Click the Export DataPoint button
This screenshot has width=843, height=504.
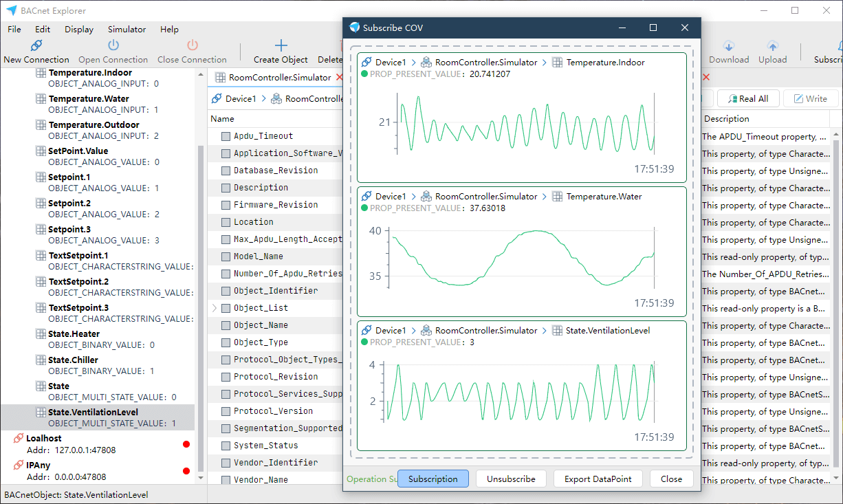coord(598,479)
